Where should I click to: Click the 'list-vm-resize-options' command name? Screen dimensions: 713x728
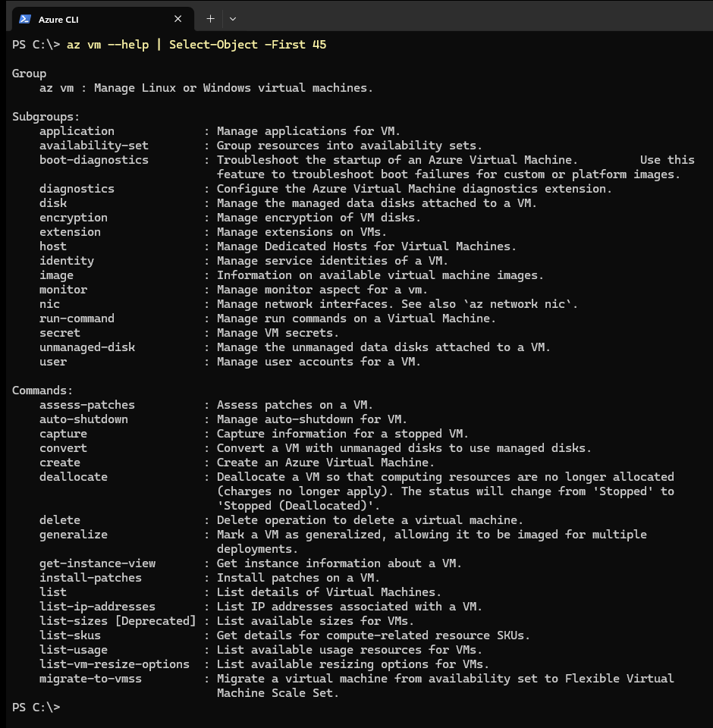point(115,664)
